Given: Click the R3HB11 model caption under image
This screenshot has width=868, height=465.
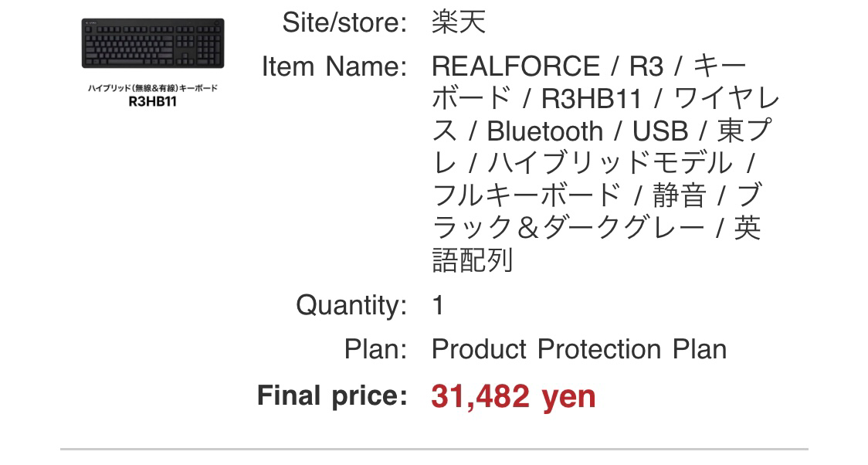Looking at the screenshot, I should 153,102.
